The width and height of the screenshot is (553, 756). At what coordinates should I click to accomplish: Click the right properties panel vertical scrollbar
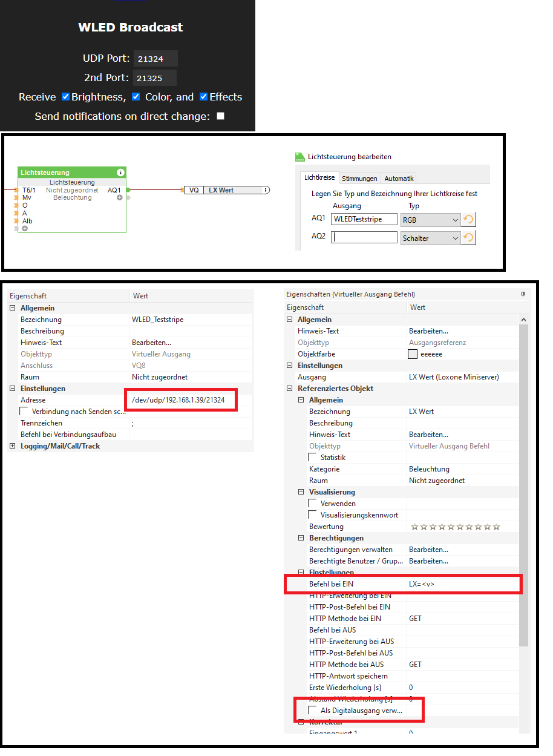523,484
